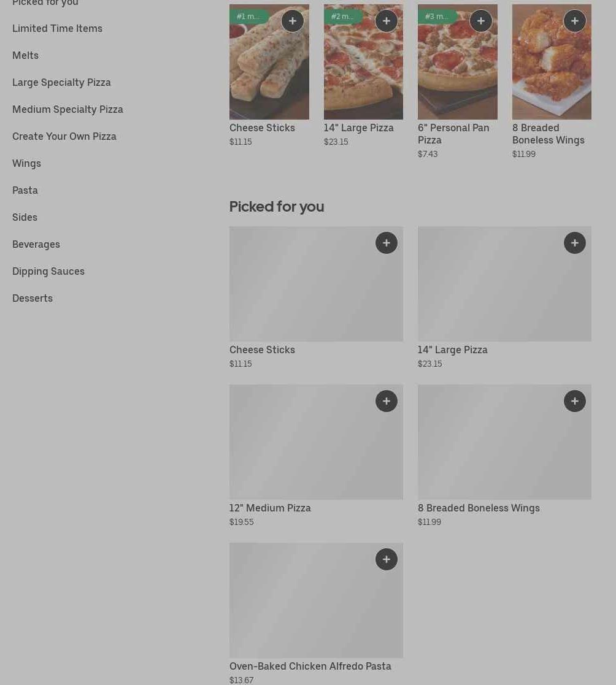Navigate to Wings category
The image size is (616, 685).
point(26,163)
